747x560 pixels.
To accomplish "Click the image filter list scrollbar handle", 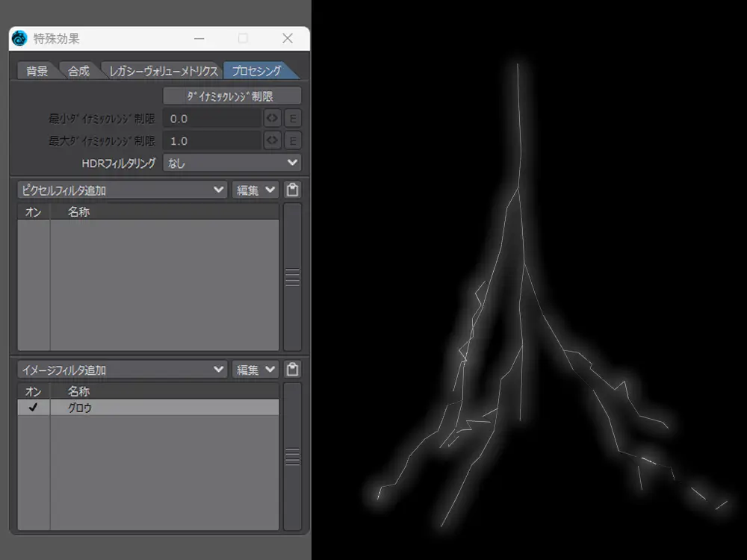I will click(x=293, y=456).
